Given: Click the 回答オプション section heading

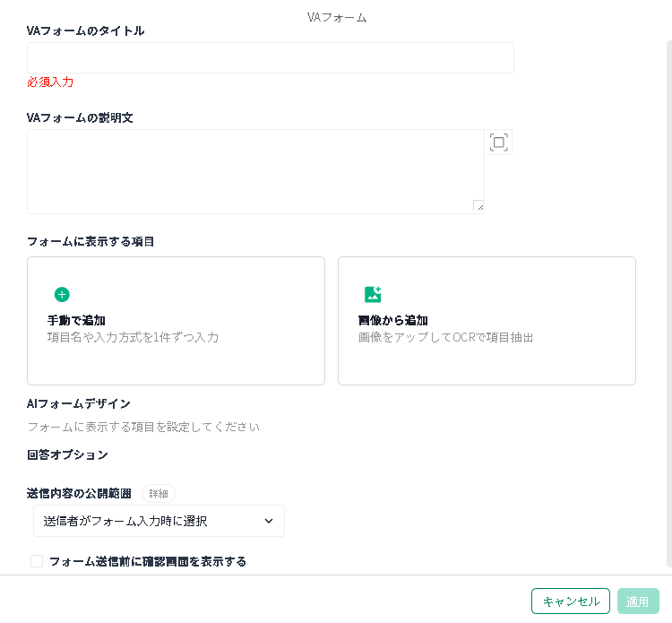Looking at the screenshot, I should pos(67,454).
